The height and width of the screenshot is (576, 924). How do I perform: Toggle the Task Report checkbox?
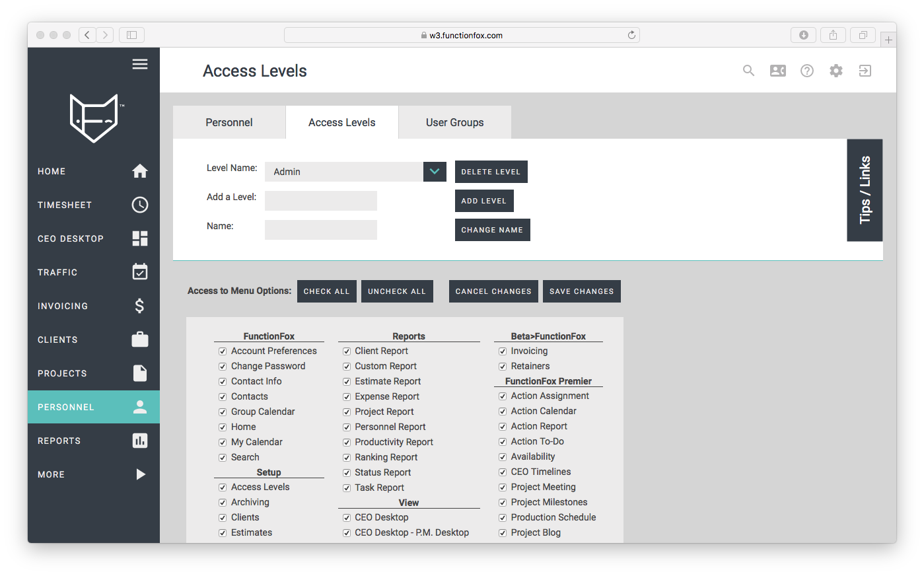pos(347,488)
